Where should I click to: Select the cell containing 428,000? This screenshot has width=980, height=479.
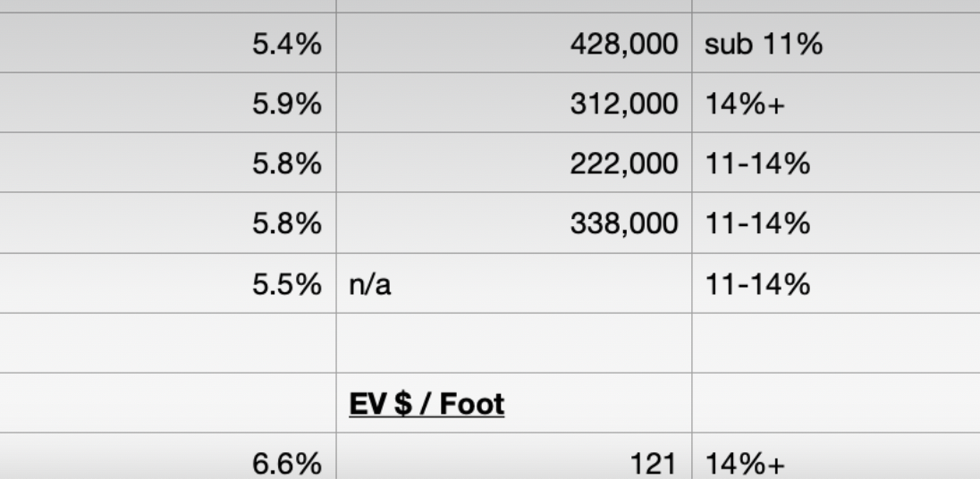pyautogui.click(x=514, y=43)
